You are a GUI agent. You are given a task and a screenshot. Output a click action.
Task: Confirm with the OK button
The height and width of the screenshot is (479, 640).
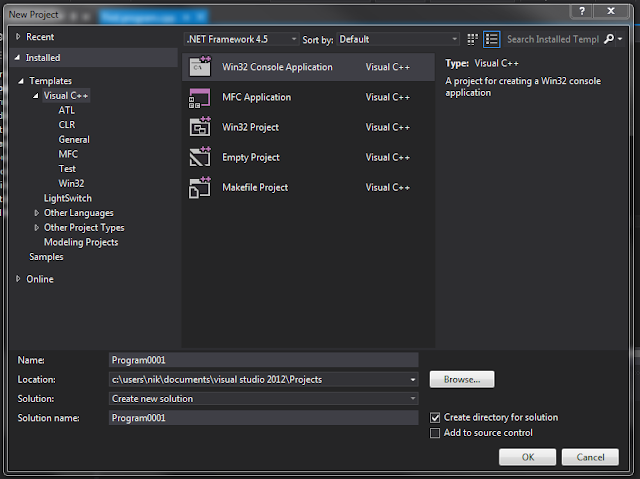click(527, 457)
